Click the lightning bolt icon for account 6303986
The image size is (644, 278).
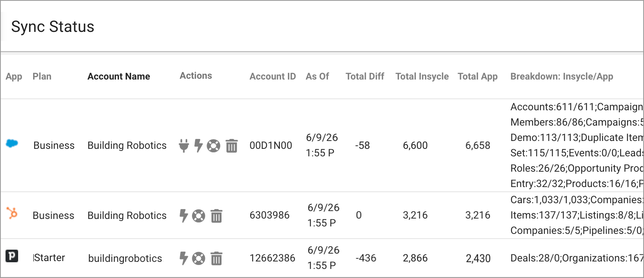(184, 215)
